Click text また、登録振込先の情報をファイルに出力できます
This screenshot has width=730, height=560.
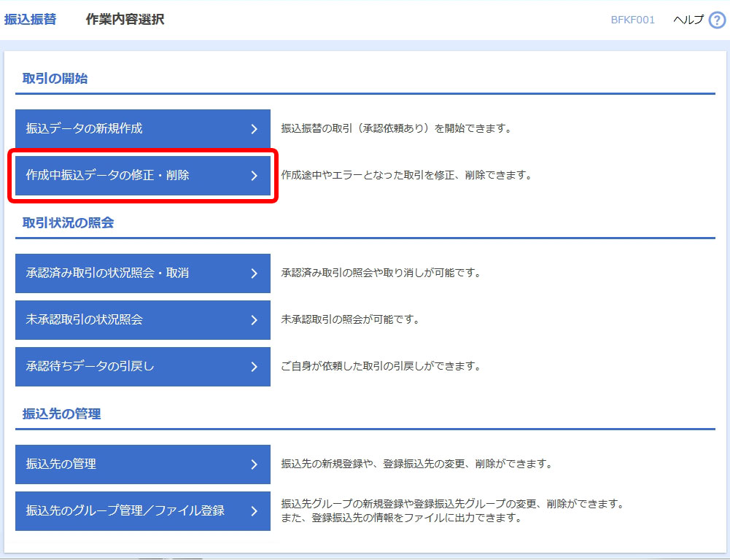point(401,518)
